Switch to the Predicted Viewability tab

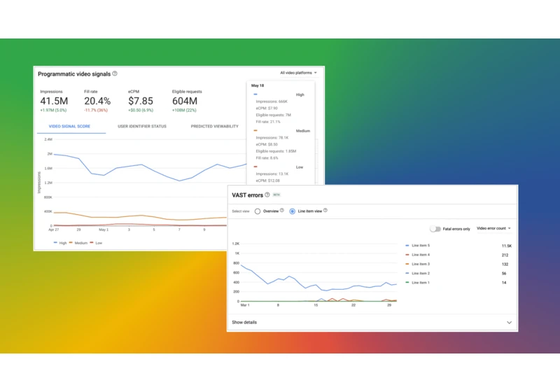(215, 127)
